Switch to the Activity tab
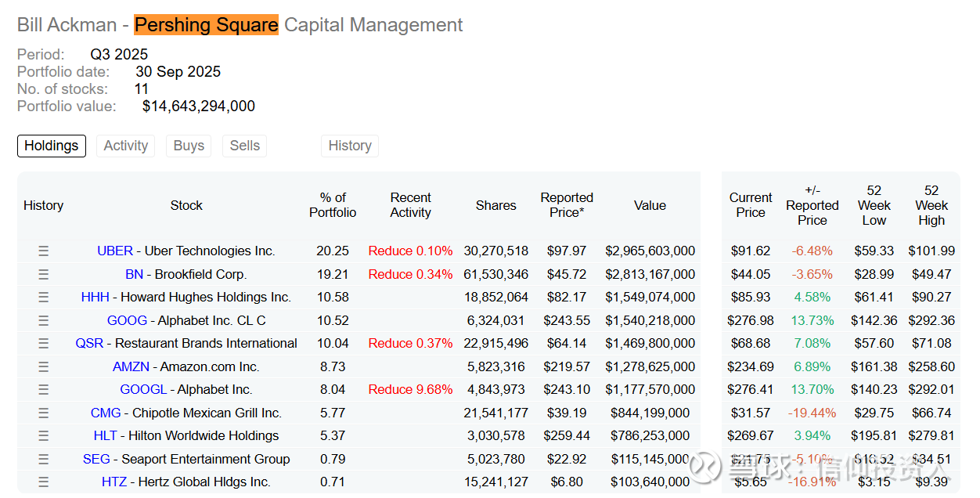This screenshot has height=498, width=980. point(125,146)
